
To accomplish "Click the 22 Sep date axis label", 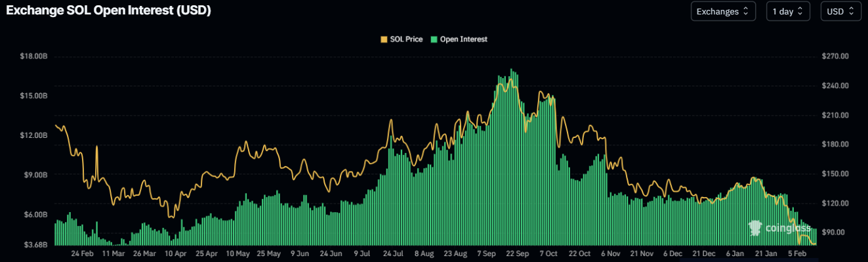I will click(518, 253).
